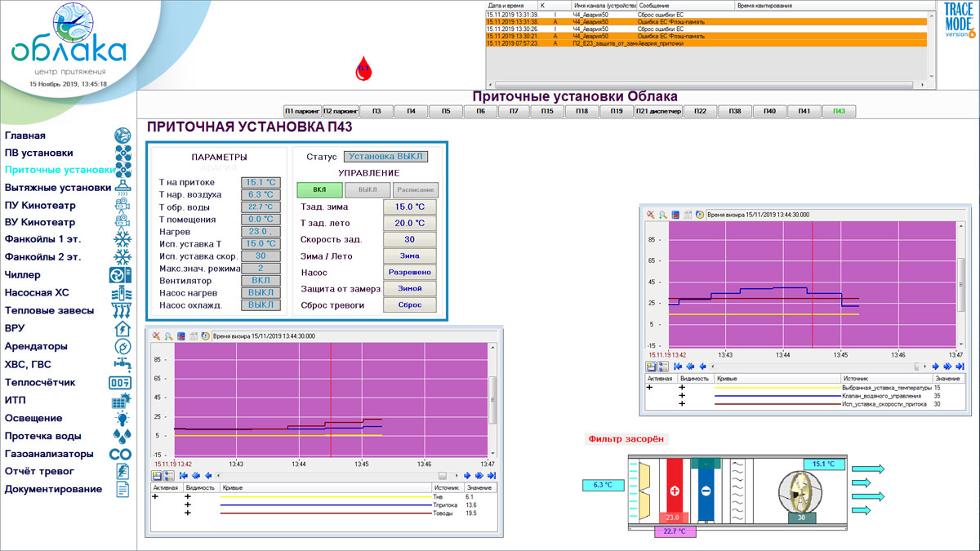Image resolution: width=980 pixels, height=551 pixels.
Task: Open Теплосчётчик via the meter icon
Action: point(120,382)
